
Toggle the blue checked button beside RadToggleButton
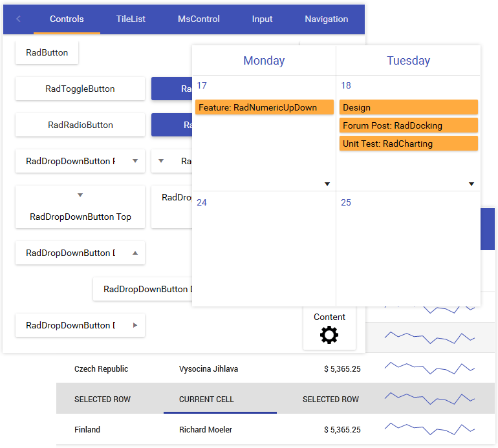171,89
